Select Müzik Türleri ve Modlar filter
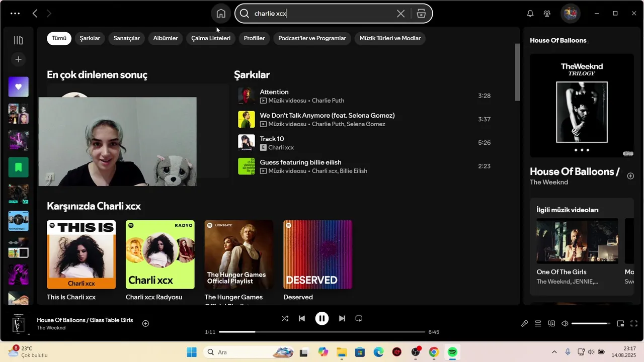 [x=390, y=38]
